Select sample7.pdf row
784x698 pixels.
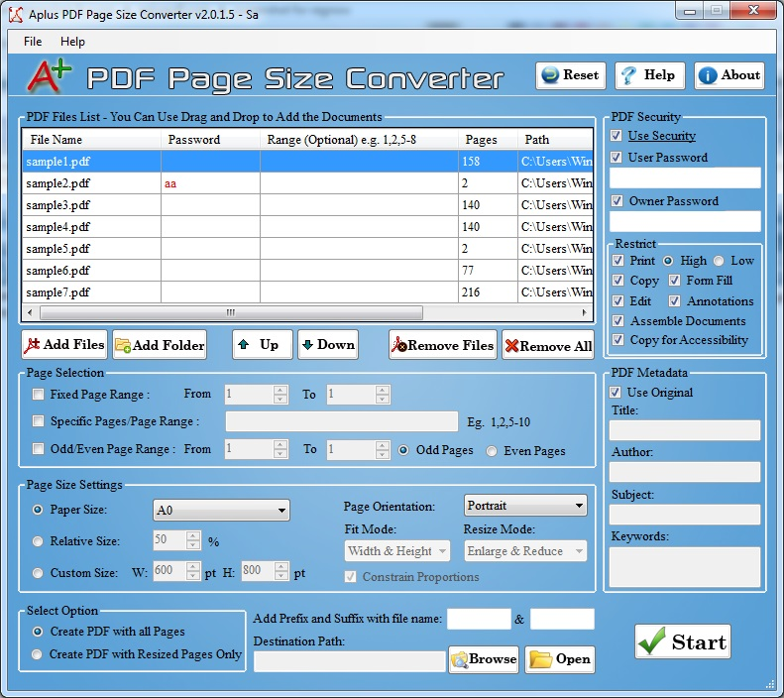click(x=307, y=292)
